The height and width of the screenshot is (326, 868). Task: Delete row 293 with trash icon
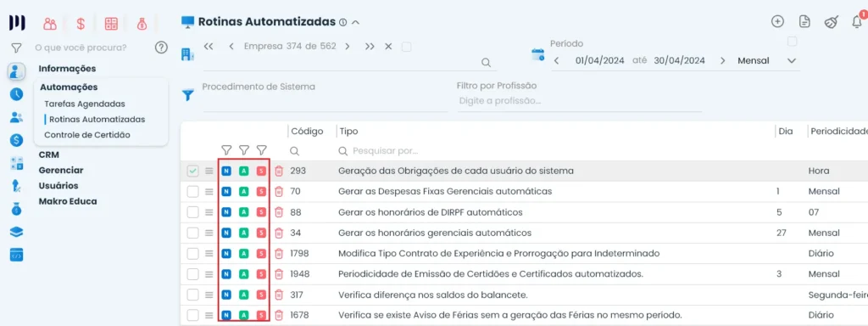[x=279, y=171]
